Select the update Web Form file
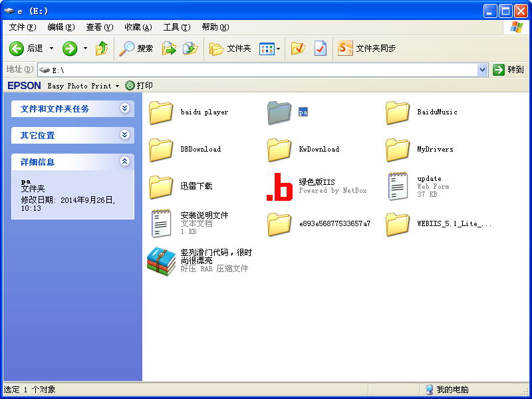 [x=398, y=186]
